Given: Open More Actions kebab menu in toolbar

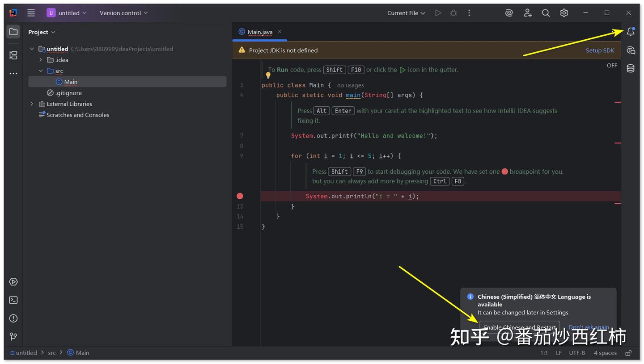Looking at the screenshot, I should pos(469,13).
